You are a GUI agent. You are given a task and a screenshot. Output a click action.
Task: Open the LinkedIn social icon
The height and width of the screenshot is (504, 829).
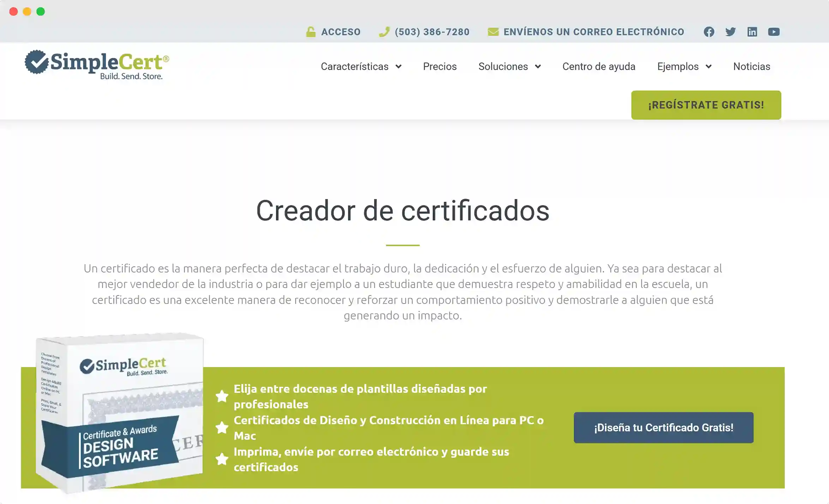(752, 32)
